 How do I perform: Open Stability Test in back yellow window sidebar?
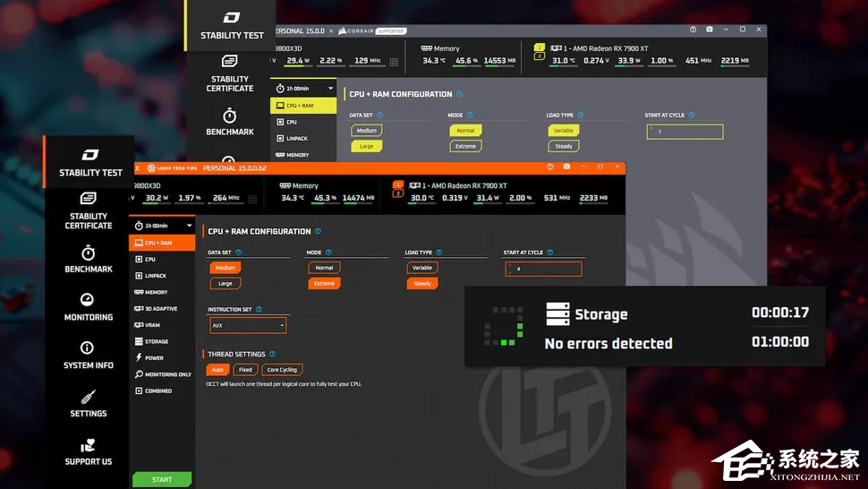pyautogui.click(x=232, y=25)
